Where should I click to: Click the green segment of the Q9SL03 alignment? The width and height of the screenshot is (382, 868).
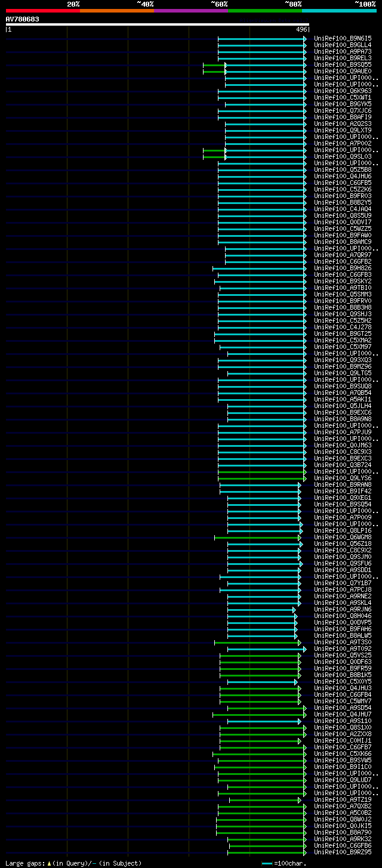pyautogui.click(x=214, y=157)
